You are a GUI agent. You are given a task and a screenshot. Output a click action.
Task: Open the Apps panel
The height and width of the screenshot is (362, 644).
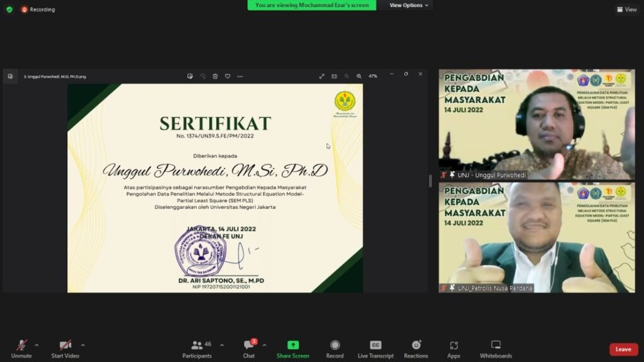coord(453,348)
